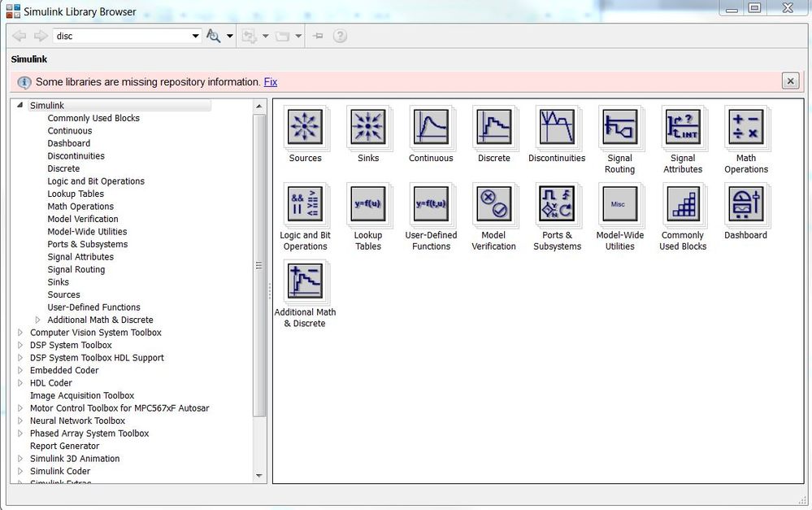
Task: Select Sources in the library tree
Action: point(63,294)
